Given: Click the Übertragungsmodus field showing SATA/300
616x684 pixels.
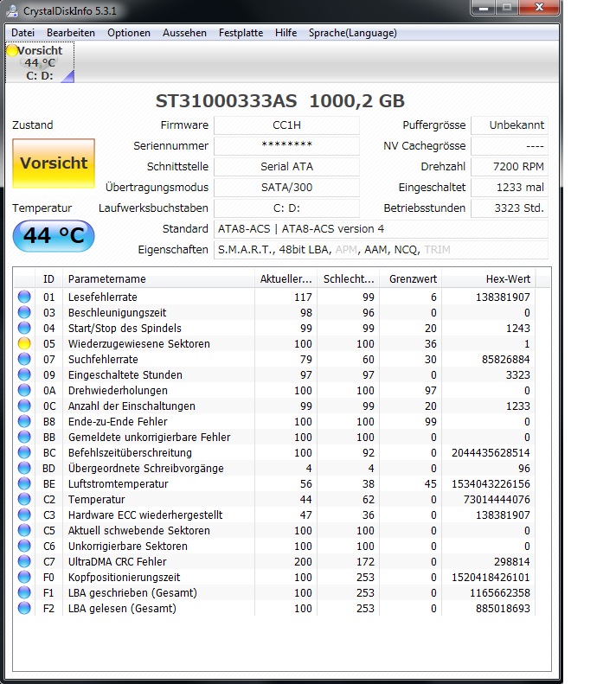Looking at the screenshot, I should (287, 187).
